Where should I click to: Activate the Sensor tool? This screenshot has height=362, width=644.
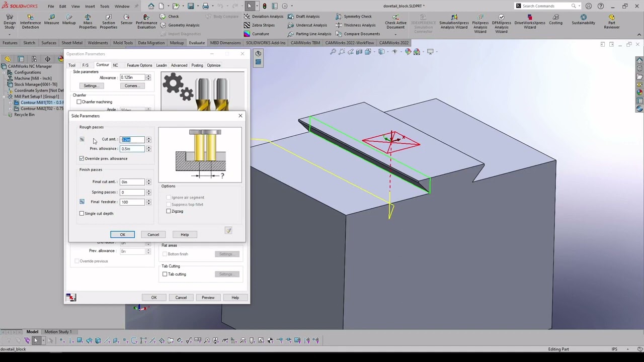pos(127,20)
